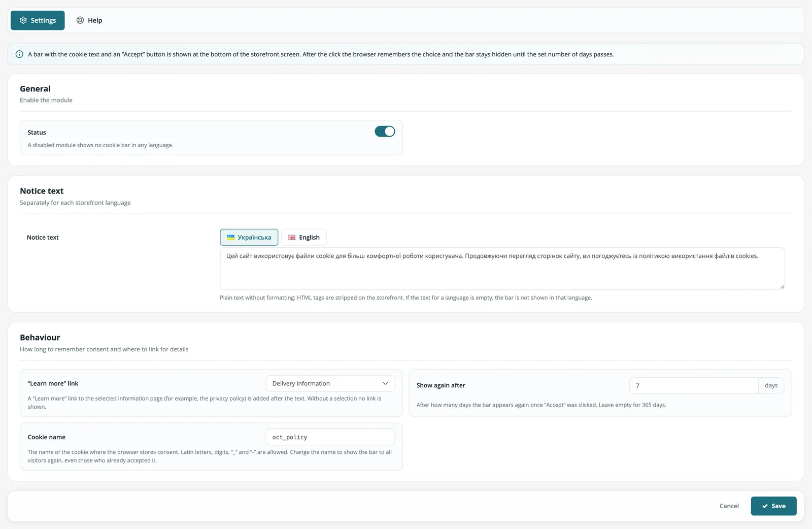Click the English flag icon

point(292,237)
